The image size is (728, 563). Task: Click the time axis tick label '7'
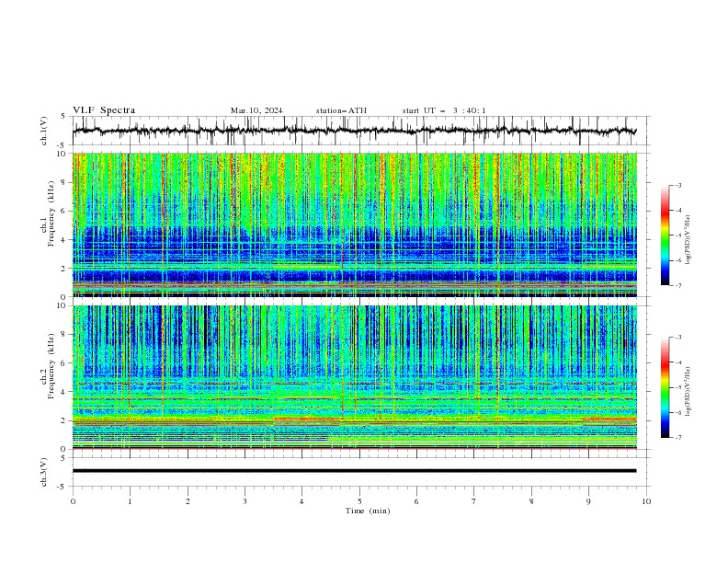coord(474,501)
